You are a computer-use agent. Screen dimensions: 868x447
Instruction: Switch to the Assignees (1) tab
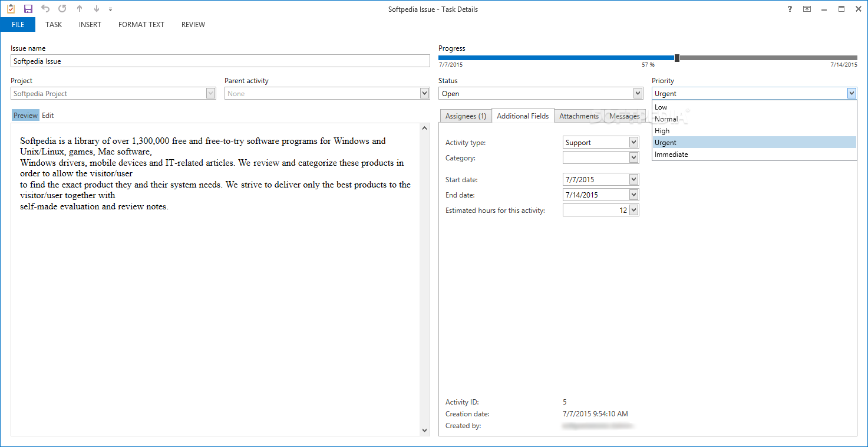pos(466,116)
